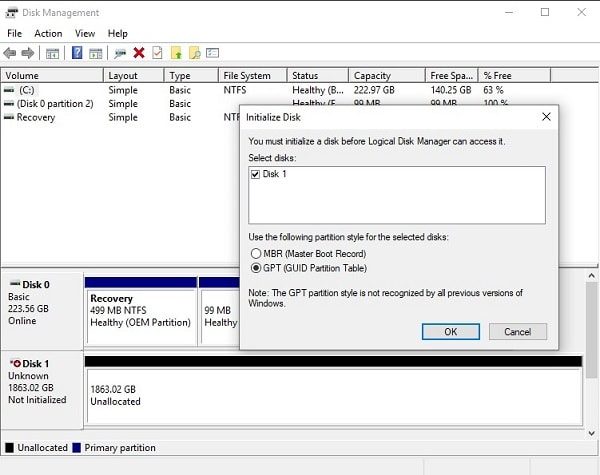The image size is (600, 475).
Task: Click the Forward arrow toolbar icon
Action: [28, 53]
